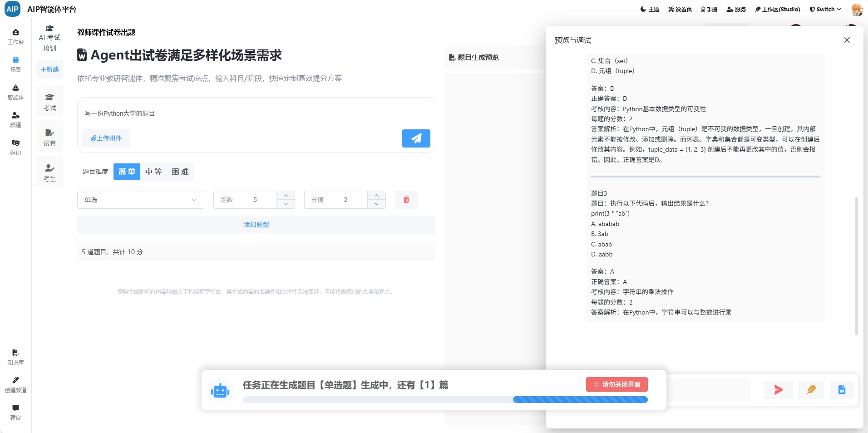868x433 pixels.
Task: Click option 'A. ababab' text
Action: click(605, 224)
